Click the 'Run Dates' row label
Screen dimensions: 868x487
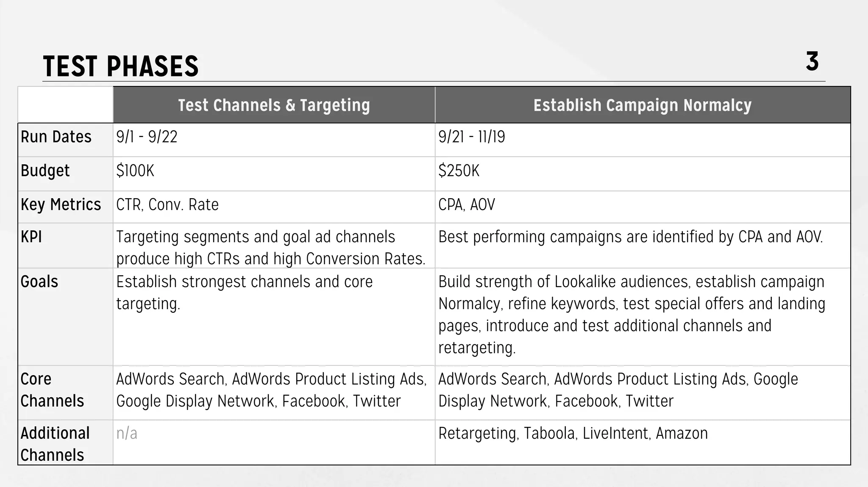coord(56,137)
